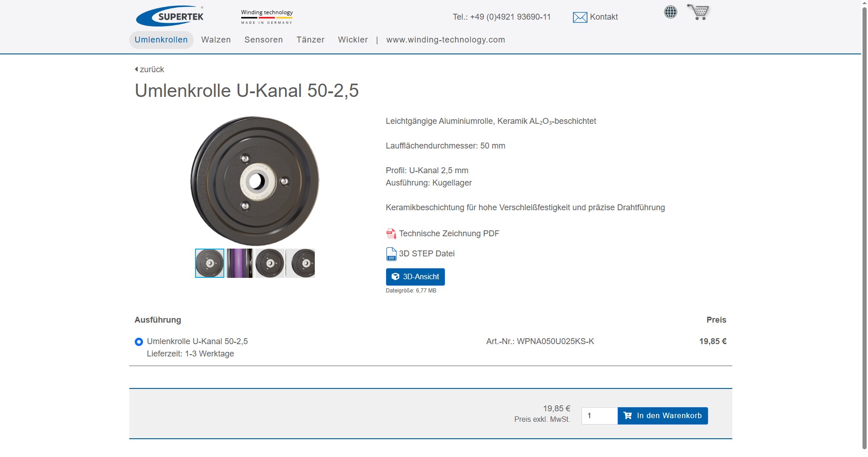Screen dimensions: 868x457
Task: Click the STEP file icon
Action: tap(391, 254)
